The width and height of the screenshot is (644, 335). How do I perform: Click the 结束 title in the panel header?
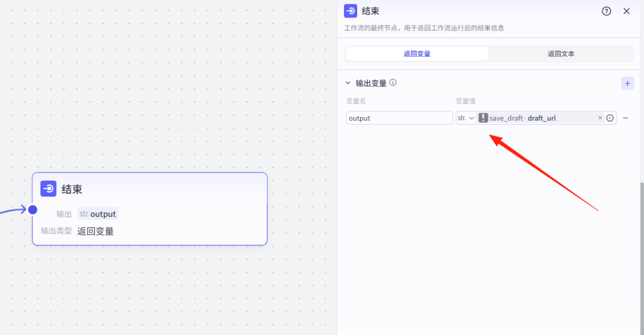pyautogui.click(x=370, y=11)
